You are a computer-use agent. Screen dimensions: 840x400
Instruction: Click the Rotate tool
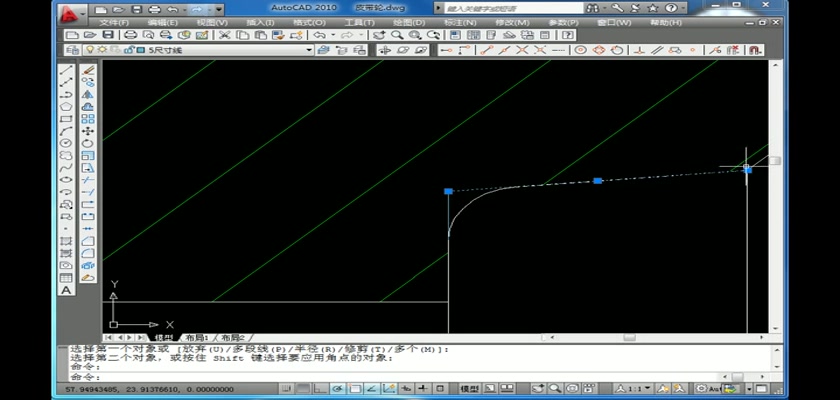click(88, 143)
